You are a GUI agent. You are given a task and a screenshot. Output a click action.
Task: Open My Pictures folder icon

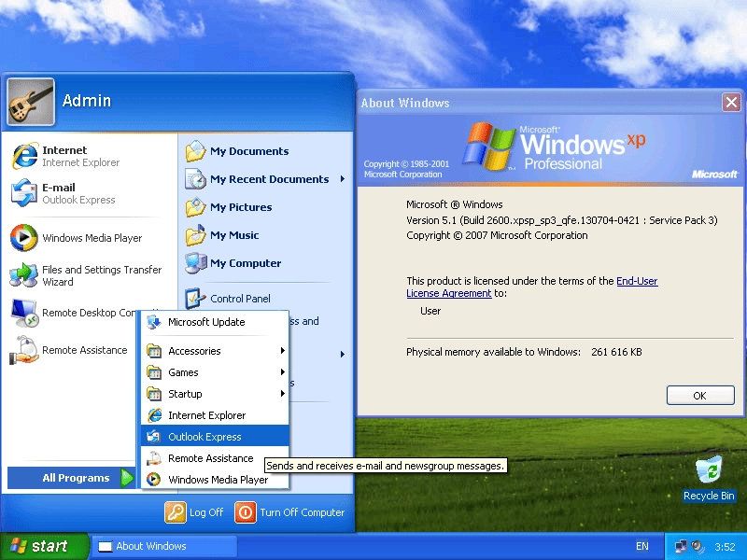(x=195, y=207)
